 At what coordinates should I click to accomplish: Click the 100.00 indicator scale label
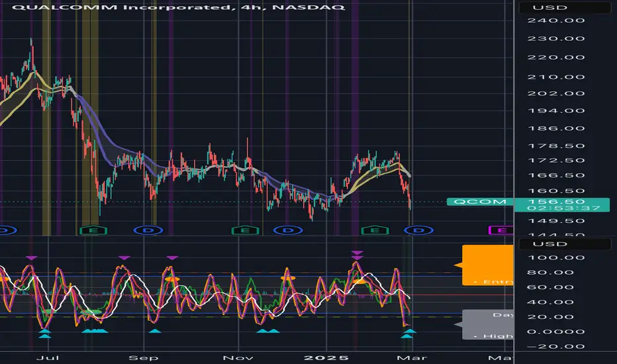point(556,257)
